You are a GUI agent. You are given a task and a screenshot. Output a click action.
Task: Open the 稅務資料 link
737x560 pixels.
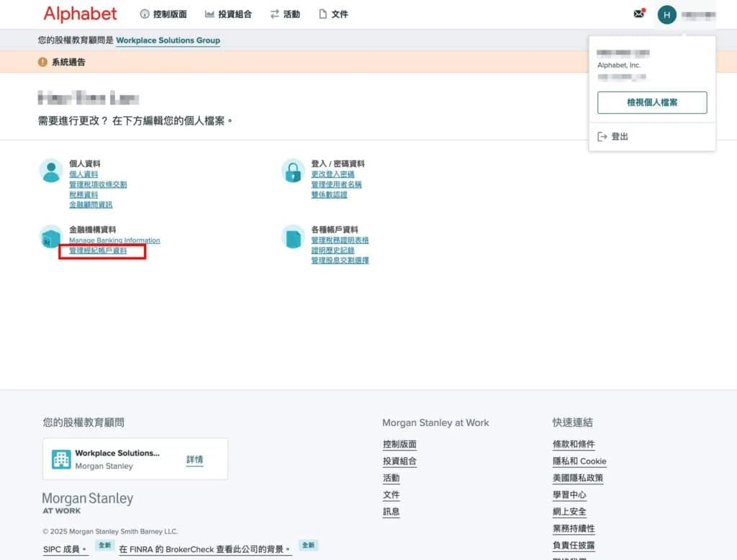(x=83, y=194)
